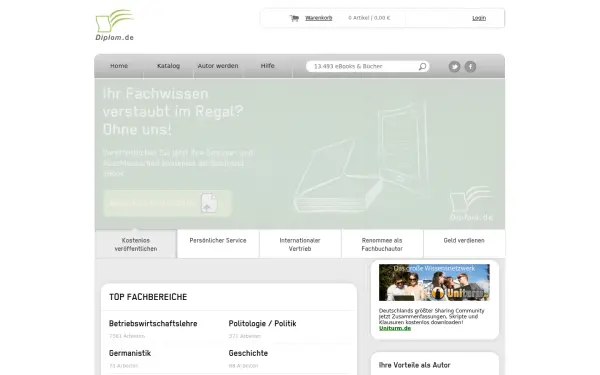Image resolution: width=600 pixels, height=375 pixels.
Task: Open the Hilfe menu item
Action: tap(267, 66)
